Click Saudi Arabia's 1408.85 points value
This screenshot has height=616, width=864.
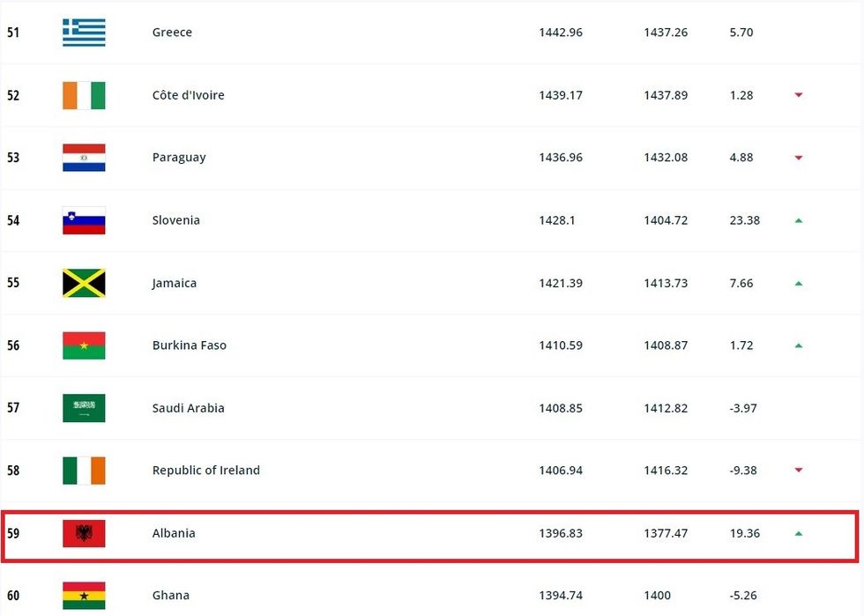(x=561, y=408)
